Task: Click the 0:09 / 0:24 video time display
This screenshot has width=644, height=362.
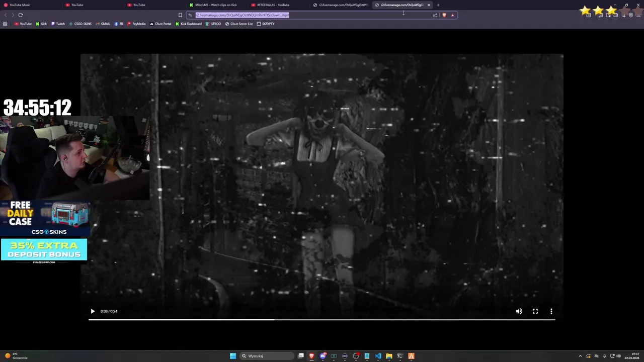Action: coord(109,311)
